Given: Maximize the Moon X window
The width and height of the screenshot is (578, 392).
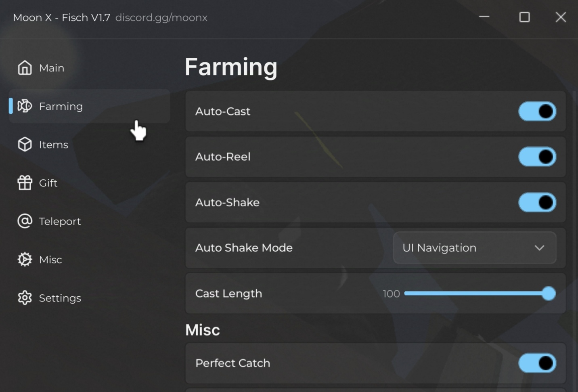Looking at the screenshot, I should (524, 17).
